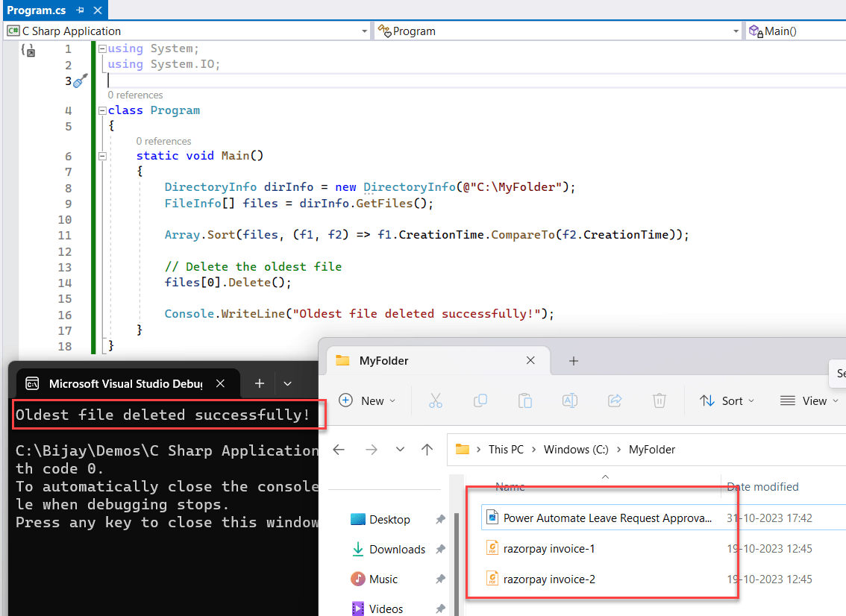Click Windows (C:) in the breadcrumb bar
This screenshot has width=846, height=616.
(576, 449)
